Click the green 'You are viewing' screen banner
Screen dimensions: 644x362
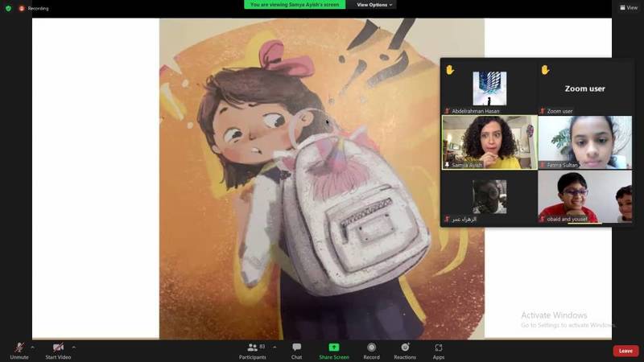[295, 5]
